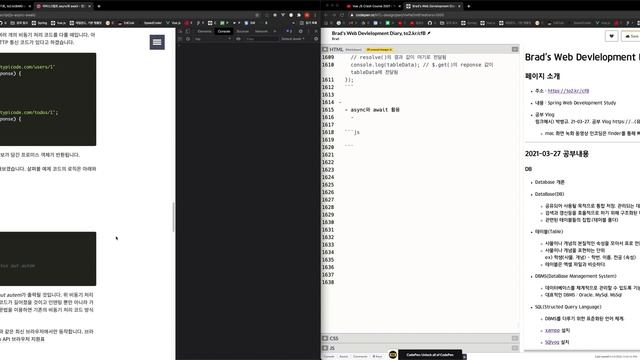This screenshot has width=640, height=360.
Task: Switch to the DevTools Network tab
Action: [x=261, y=31]
